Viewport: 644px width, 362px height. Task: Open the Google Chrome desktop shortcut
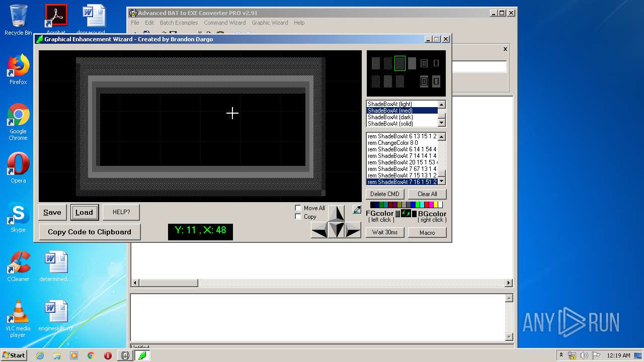click(18, 122)
